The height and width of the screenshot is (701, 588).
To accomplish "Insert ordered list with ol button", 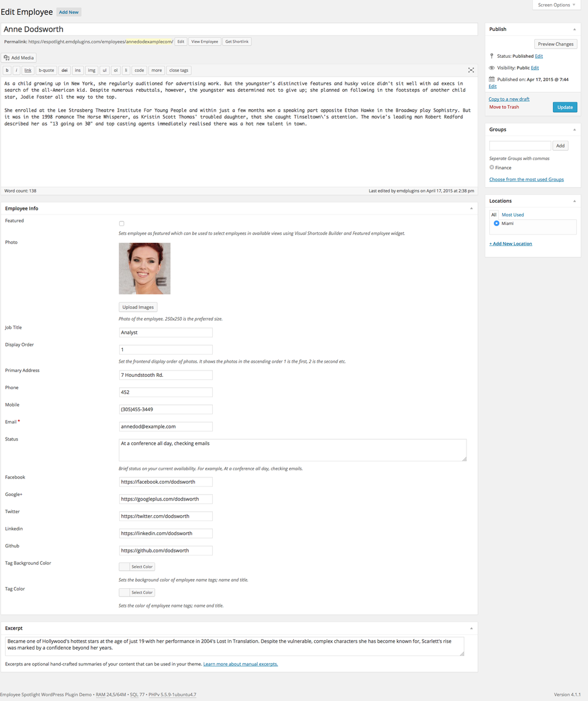I will click(116, 70).
